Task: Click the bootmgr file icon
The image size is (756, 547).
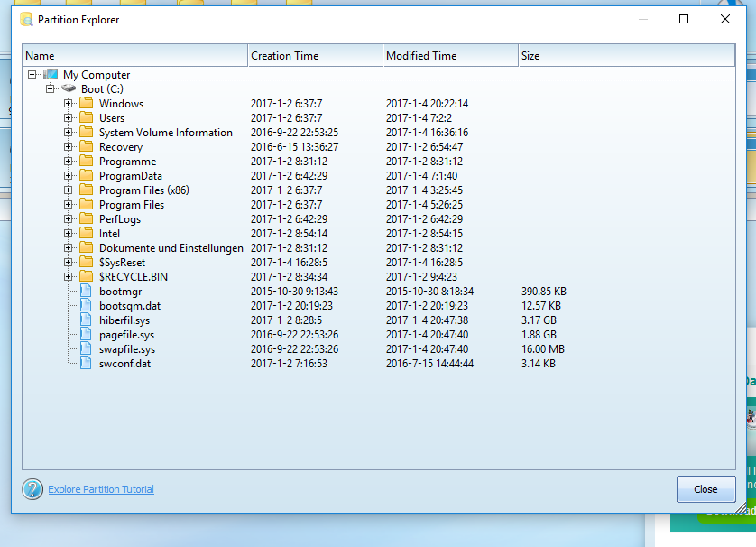Action: (x=86, y=291)
